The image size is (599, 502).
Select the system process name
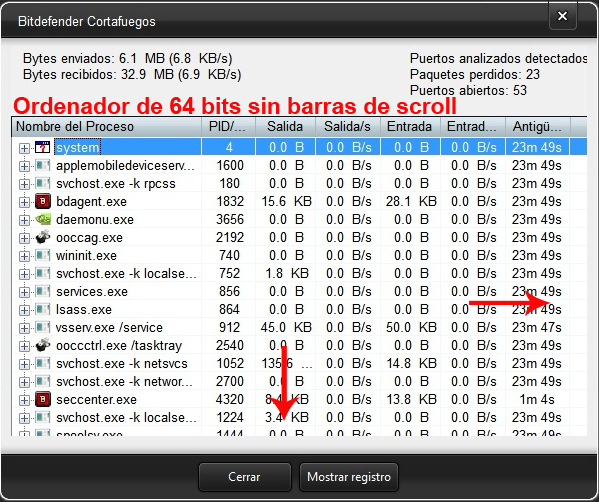[78, 147]
